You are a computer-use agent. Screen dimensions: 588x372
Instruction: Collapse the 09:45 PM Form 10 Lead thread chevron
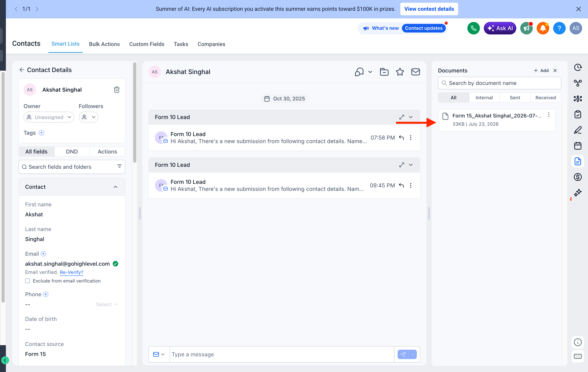[411, 165]
